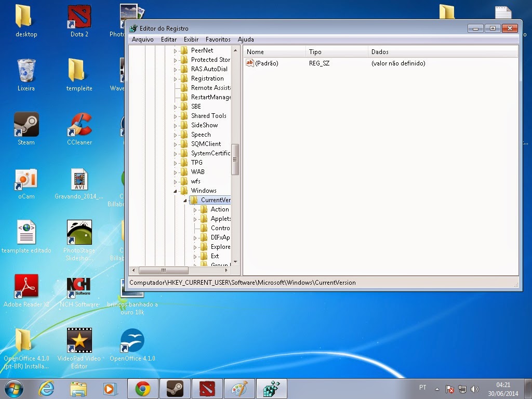The image size is (532, 399).
Task: Switch to Dota 2 in the taskbar
Action: [x=207, y=389]
